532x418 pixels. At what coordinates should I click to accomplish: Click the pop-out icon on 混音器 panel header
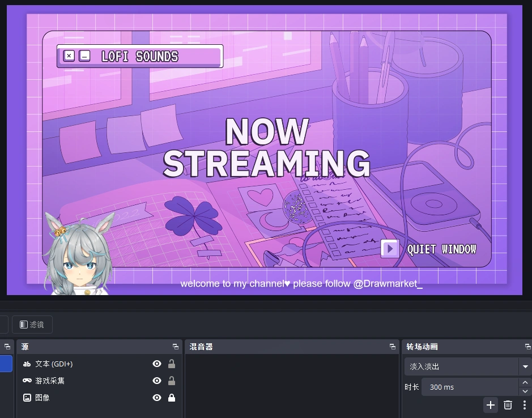tap(393, 346)
